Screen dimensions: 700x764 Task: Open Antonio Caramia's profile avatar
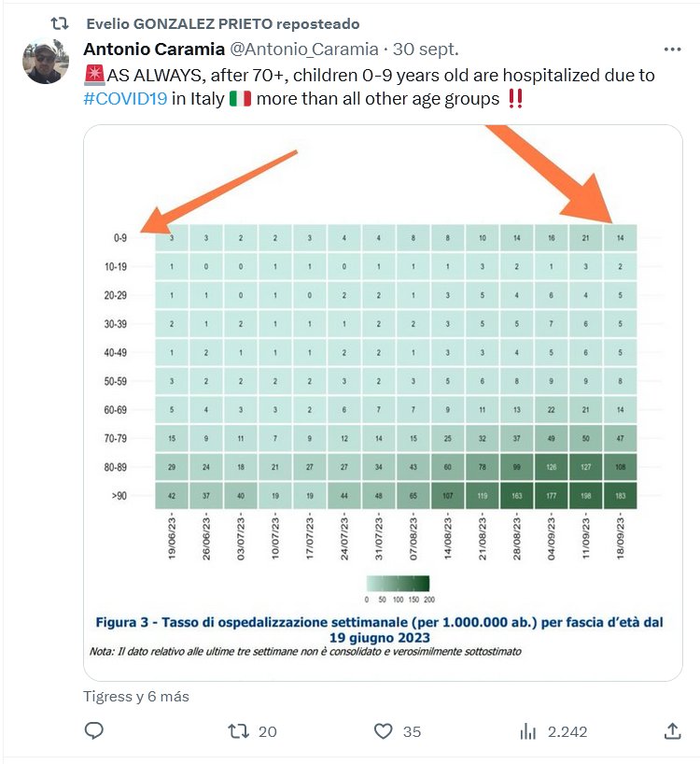(x=46, y=63)
